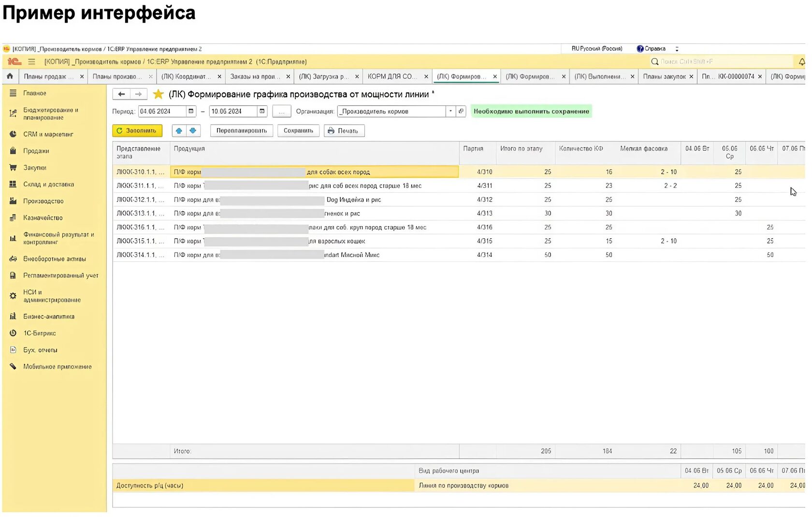812x517 pixels.
Task: Go forward with the right arrow button
Action: [x=138, y=94]
